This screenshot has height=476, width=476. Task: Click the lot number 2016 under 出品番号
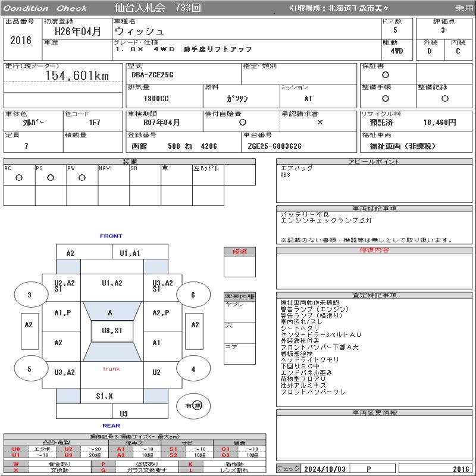[21, 40]
